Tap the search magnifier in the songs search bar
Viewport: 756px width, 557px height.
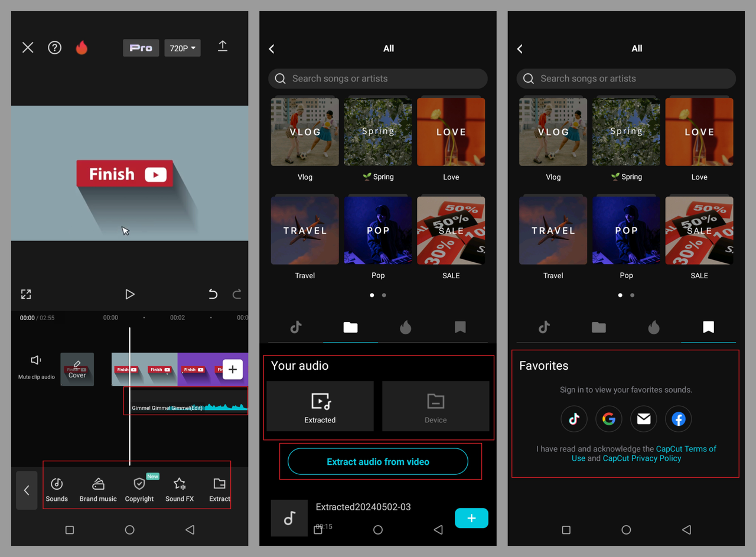click(280, 78)
